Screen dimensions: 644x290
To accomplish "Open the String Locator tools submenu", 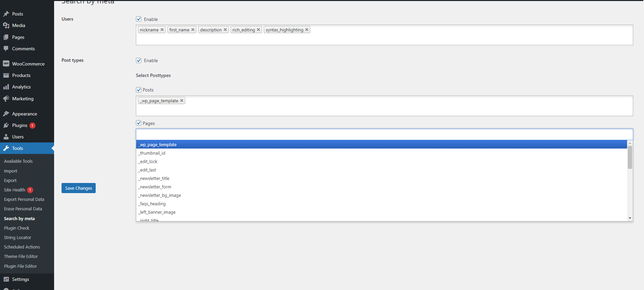I will [18, 238].
